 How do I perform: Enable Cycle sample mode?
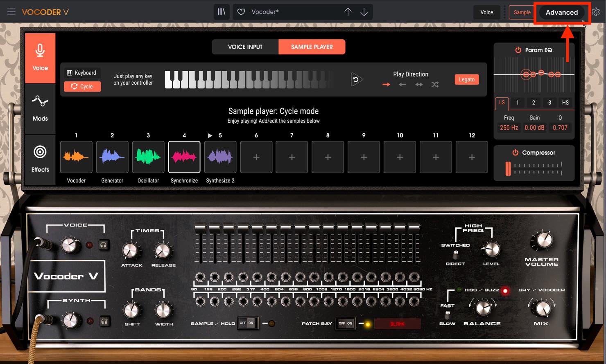coord(82,86)
